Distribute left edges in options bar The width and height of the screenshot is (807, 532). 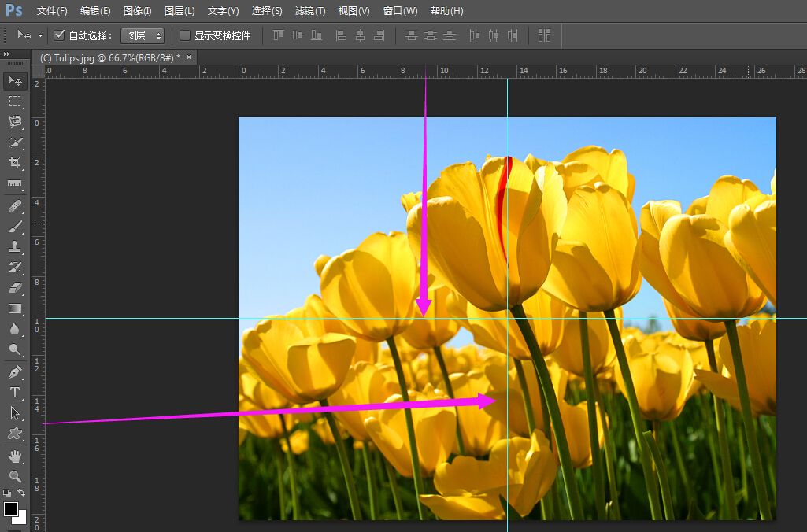[x=474, y=35]
